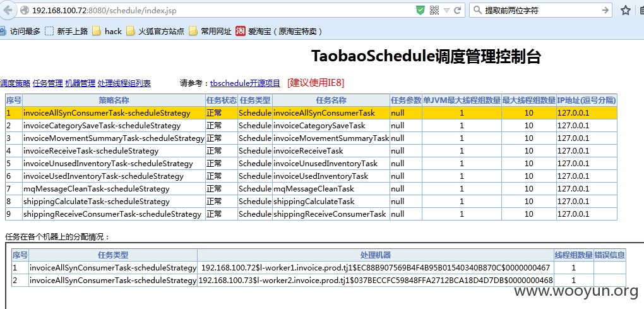Click the QR code icon in address bar
Viewport: 644px width, 309px height.
click(x=434, y=10)
